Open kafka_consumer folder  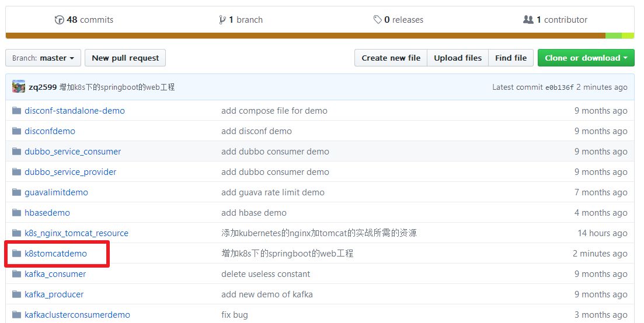coord(55,274)
